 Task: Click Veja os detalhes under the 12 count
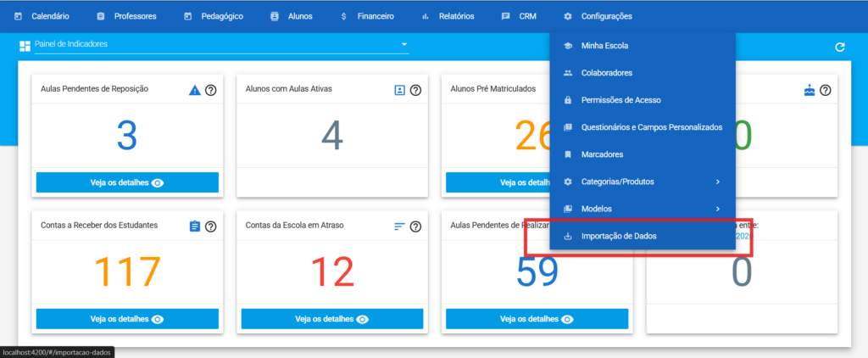pyautogui.click(x=332, y=319)
